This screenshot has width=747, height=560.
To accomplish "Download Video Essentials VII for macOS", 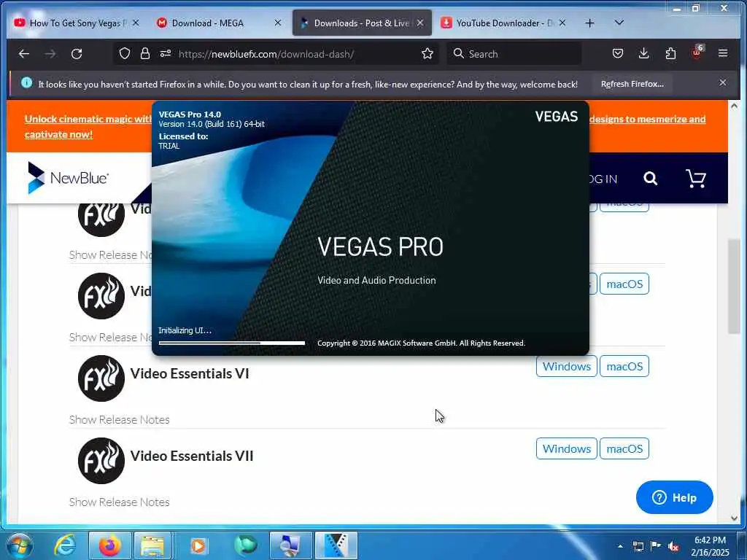I will click(624, 448).
